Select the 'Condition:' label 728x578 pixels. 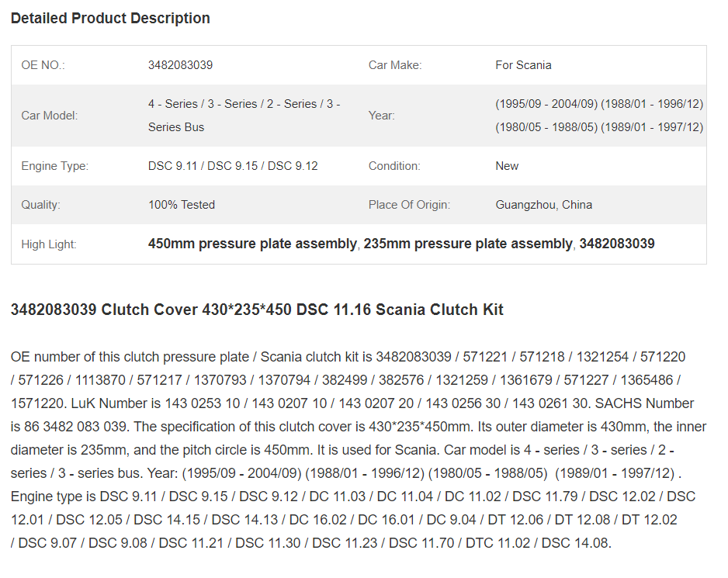click(x=394, y=166)
